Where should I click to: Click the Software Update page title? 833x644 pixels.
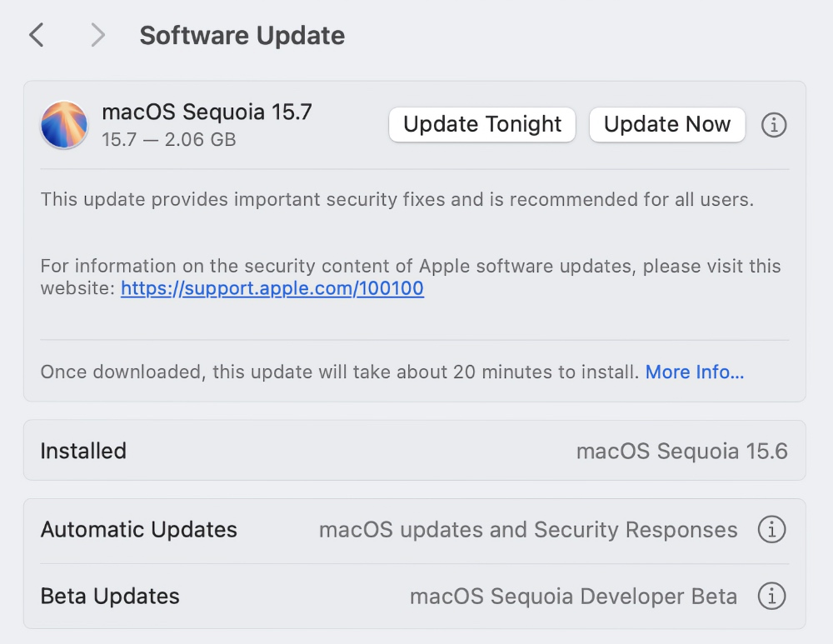pyautogui.click(x=242, y=36)
